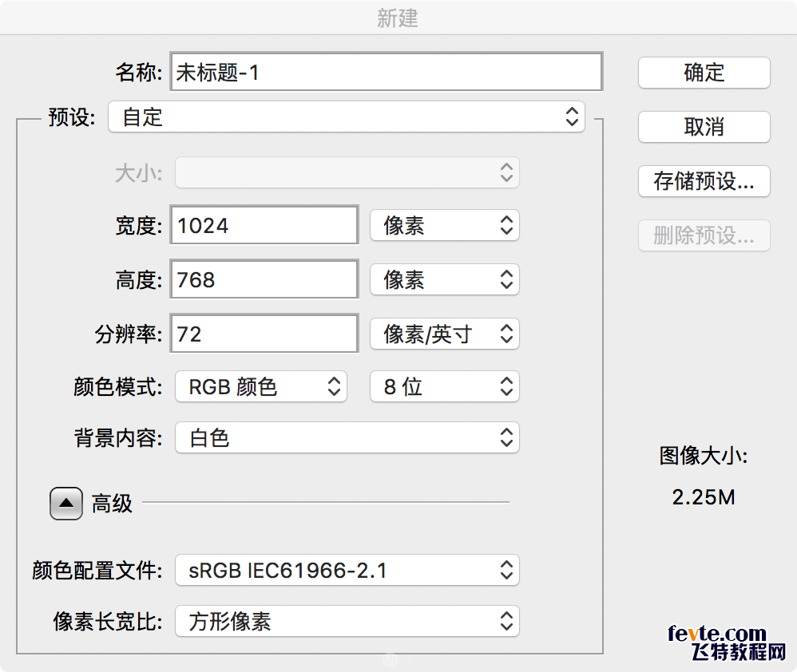Open the 背景内容 dropdown showing 白色
797x672 pixels.
347,437
